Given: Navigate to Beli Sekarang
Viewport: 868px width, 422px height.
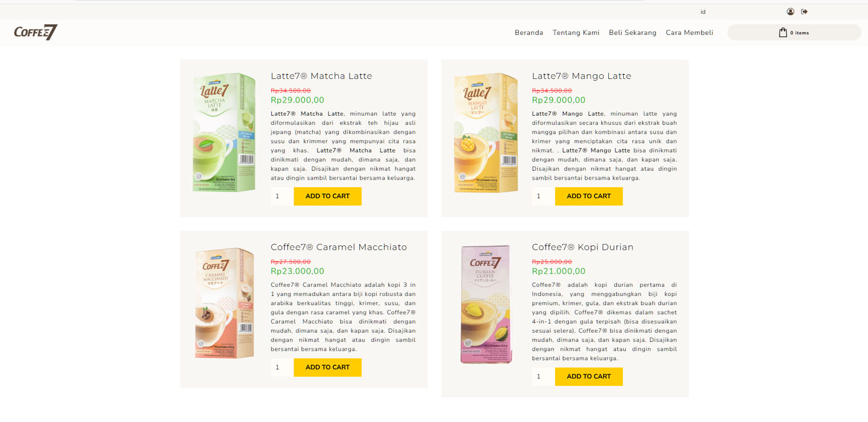Looking at the screenshot, I should click(632, 33).
